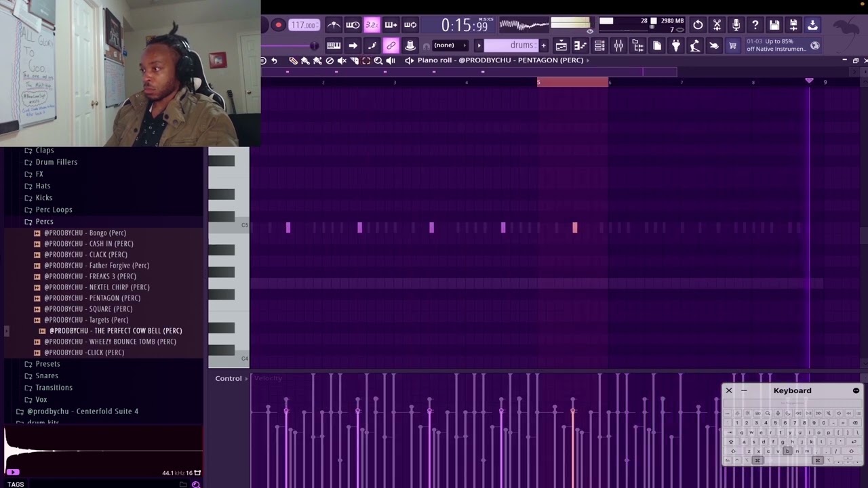Open the Browser view icon
868x488 pixels.
click(637, 45)
